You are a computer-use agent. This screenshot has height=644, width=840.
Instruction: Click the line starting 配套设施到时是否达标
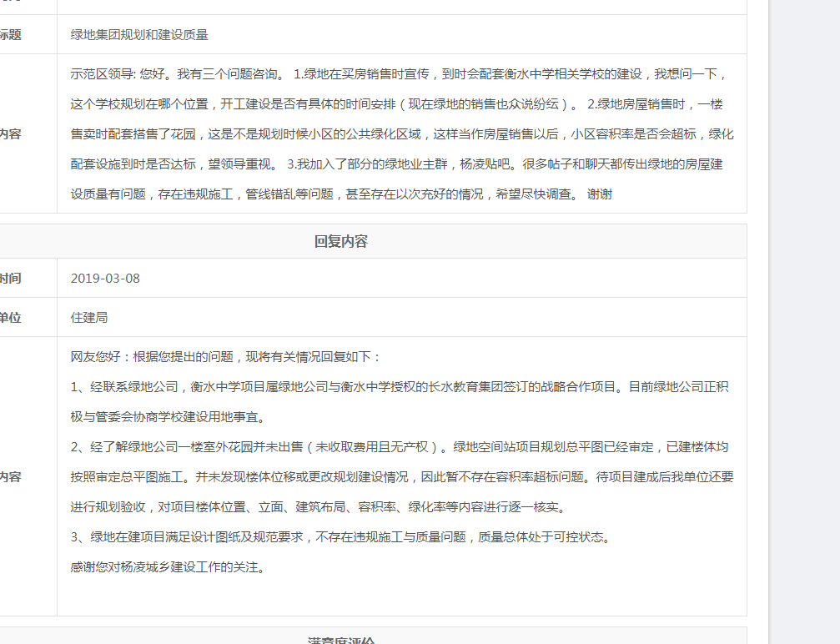coord(396,164)
